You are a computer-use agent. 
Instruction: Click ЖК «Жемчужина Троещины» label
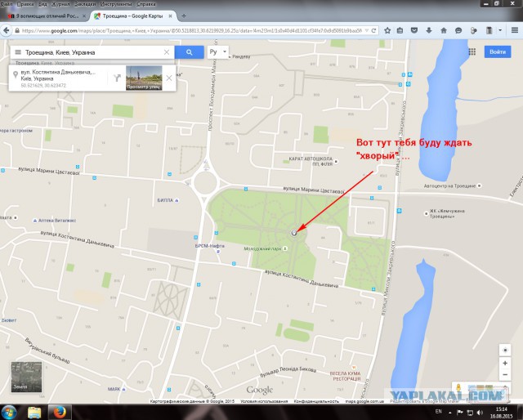pyautogui.click(x=447, y=213)
